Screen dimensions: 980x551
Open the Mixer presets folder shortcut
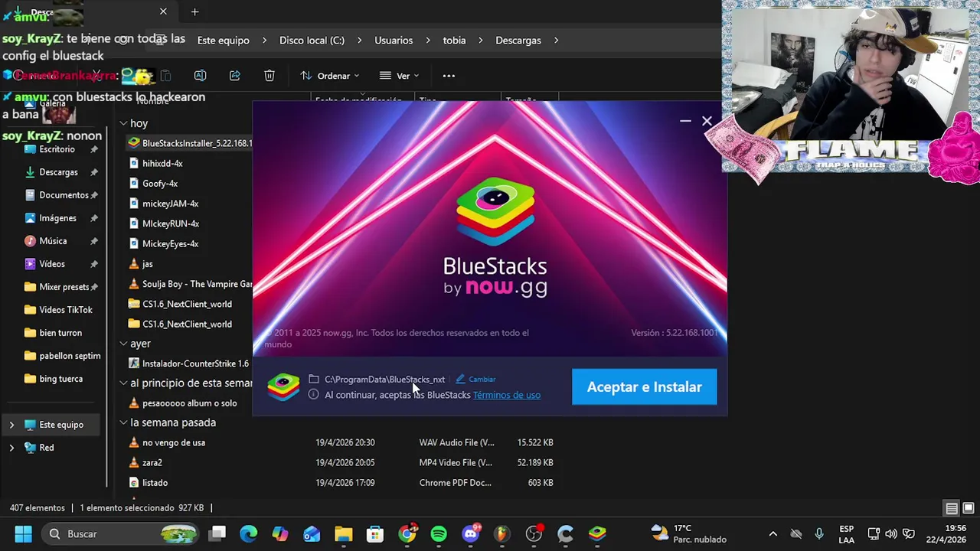coord(64,287)
